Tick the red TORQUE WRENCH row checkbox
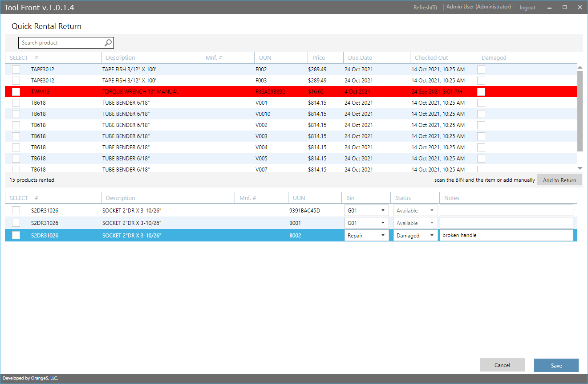 tap(16, 92)
